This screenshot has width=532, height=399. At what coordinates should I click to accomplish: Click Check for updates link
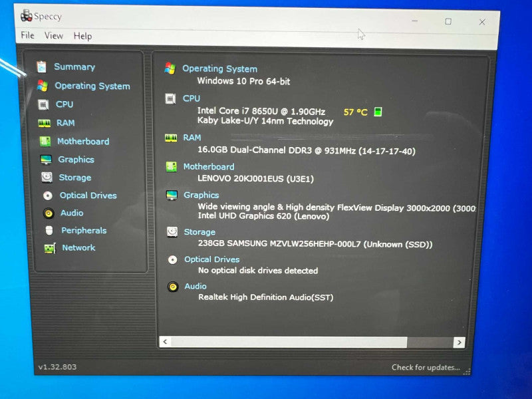426,368
